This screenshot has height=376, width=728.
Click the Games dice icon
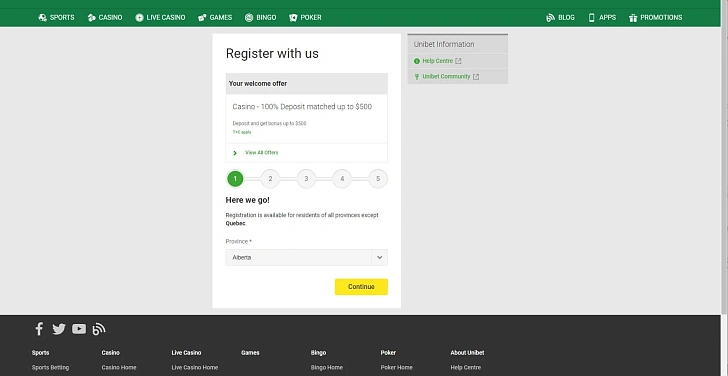[202, 18]
